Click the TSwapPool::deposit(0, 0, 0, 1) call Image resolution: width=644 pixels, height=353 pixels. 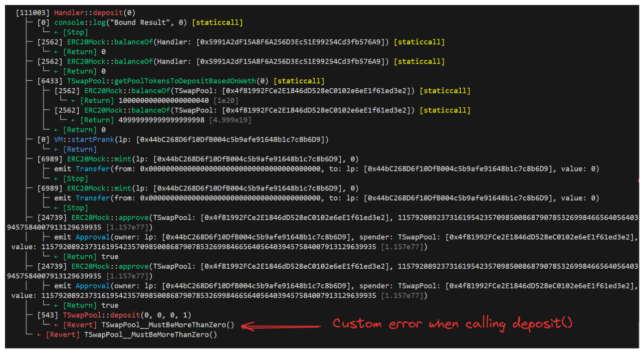coord(127,315)
